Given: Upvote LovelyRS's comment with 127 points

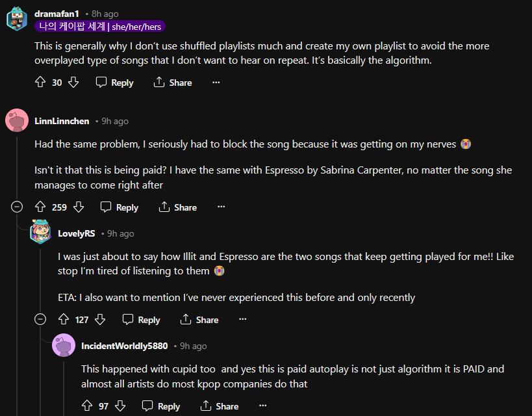Looking at the screenshot, I should tap(64, 320).
